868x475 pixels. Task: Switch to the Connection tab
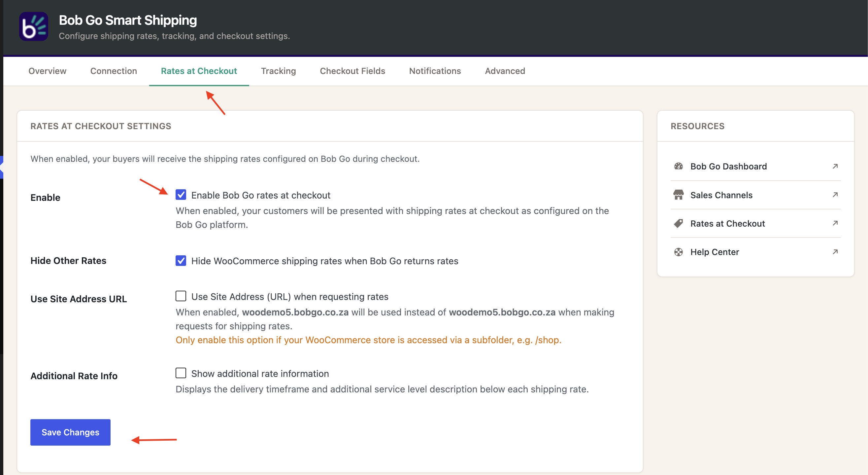click(x=114, y=71)
